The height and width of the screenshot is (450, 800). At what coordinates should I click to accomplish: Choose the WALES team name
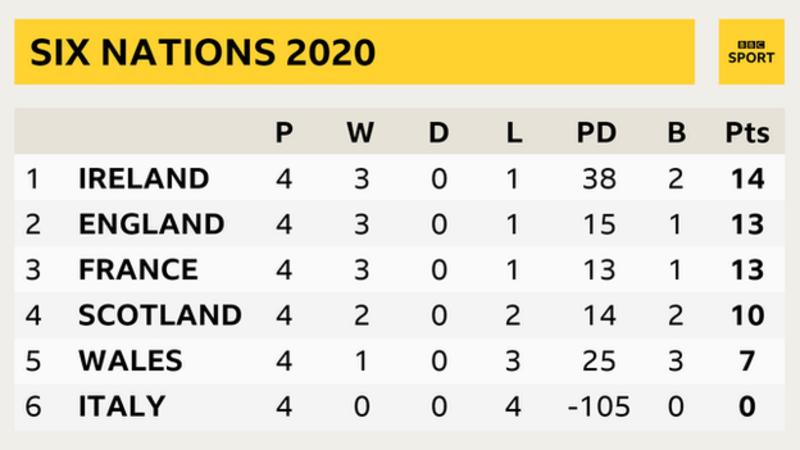click(130, 361)
